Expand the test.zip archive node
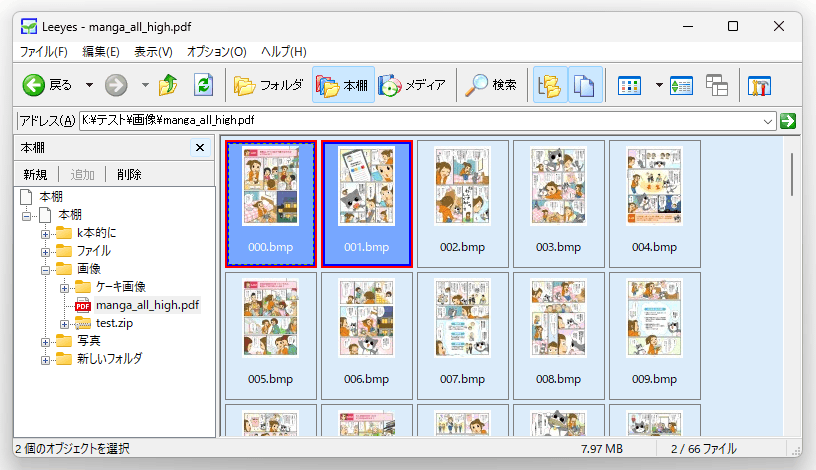816x470 pixels. [x=64, y=324]
